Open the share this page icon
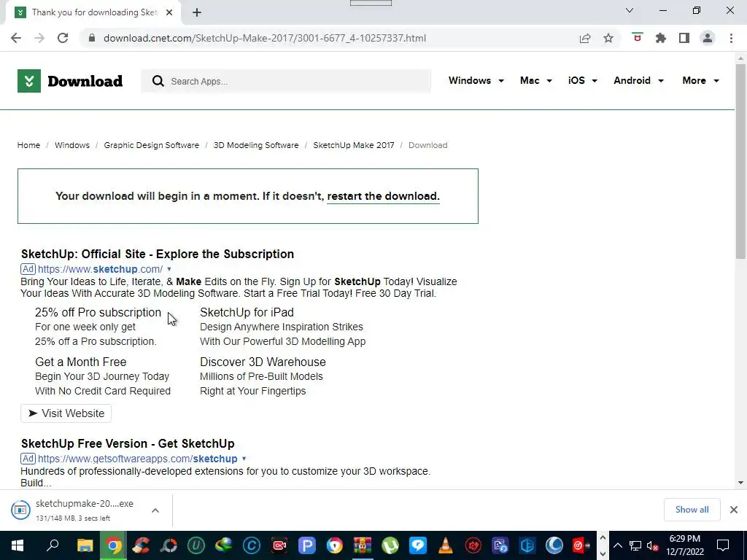The width and height of the screenshot is (747, 560). tap(585, 38)
